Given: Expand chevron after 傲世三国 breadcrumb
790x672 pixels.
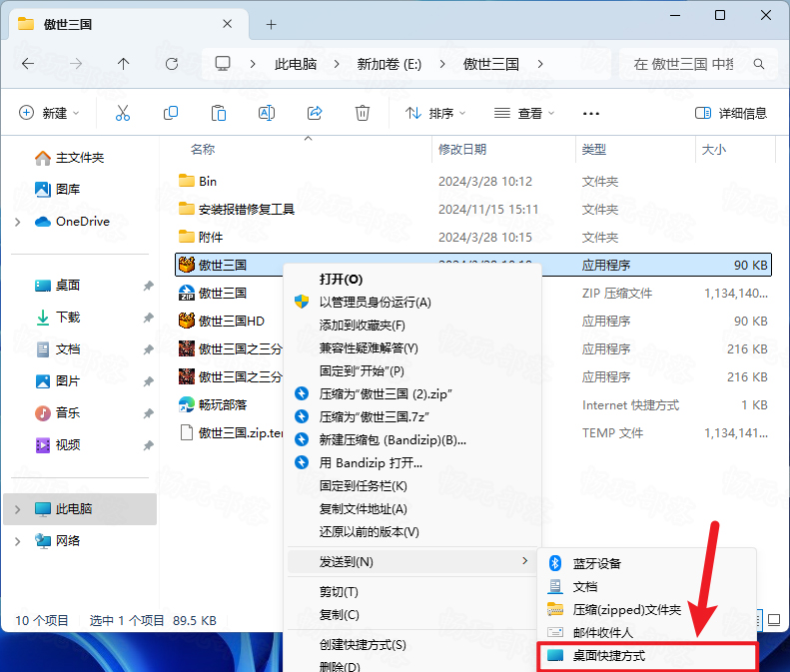Looking at the screenshot, I should click(x=540, y=64).
